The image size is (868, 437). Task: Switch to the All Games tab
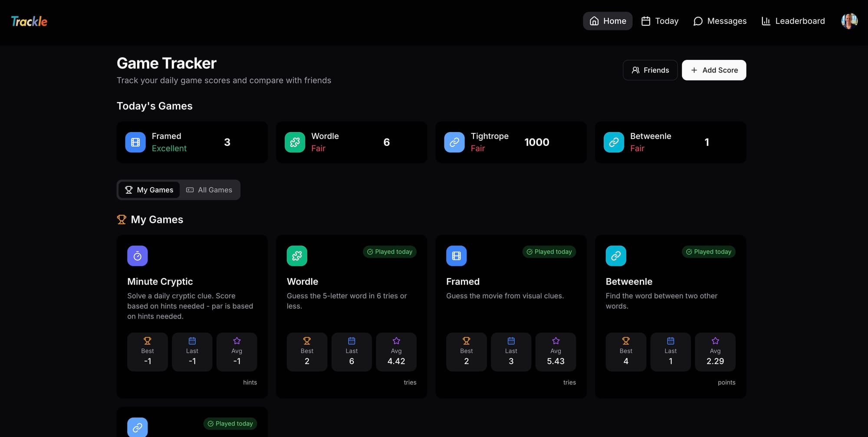coord(209,190)
